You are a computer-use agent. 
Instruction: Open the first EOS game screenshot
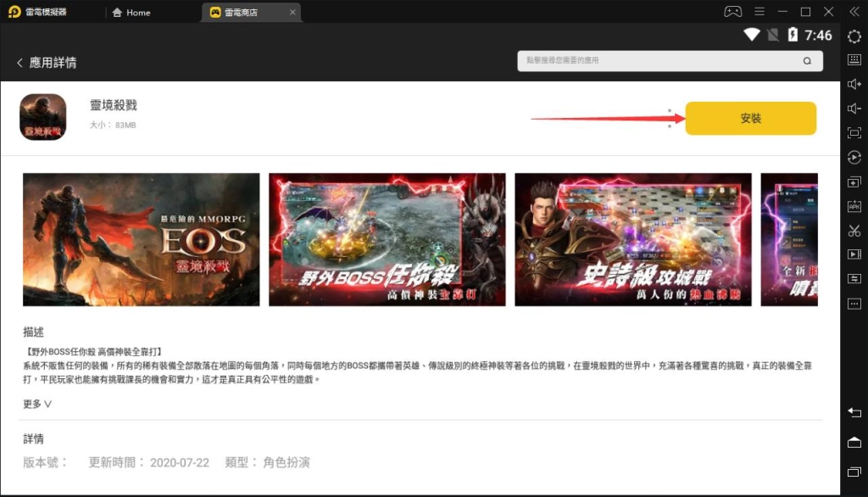[x=141, y=238]
